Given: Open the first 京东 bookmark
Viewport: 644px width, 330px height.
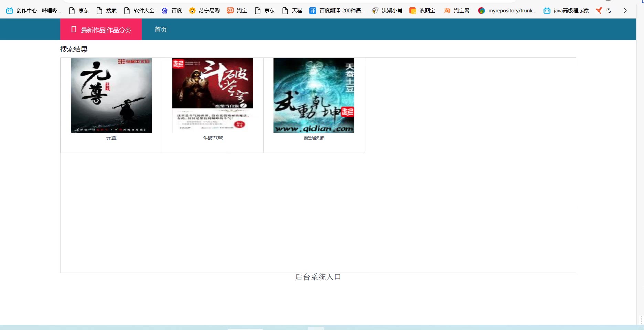Looking at the screenshot, I should (x=79, y=11).
